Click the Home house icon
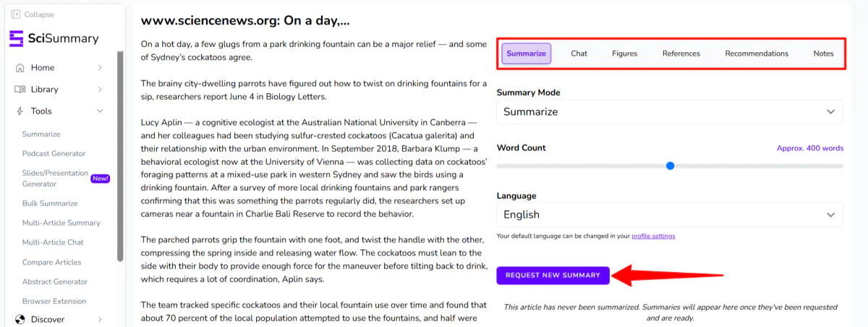Screen dimensions: 868x327 [20, 68]
